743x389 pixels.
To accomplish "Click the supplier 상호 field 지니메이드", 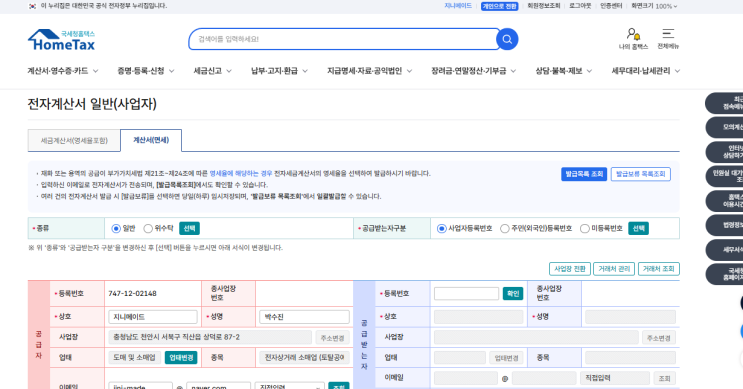I will (x=153, y=317).
